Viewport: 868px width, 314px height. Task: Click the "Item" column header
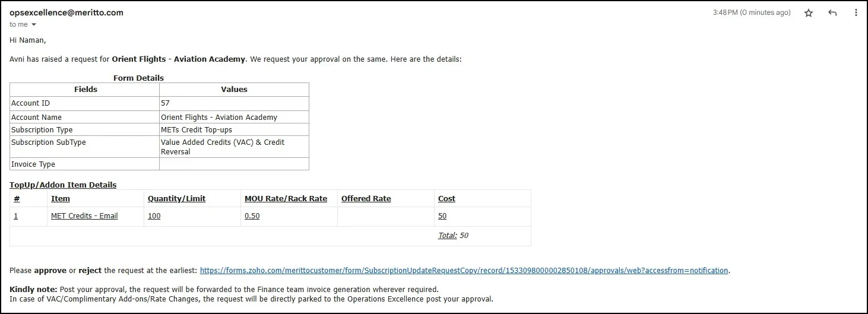(x=61, y=199)
